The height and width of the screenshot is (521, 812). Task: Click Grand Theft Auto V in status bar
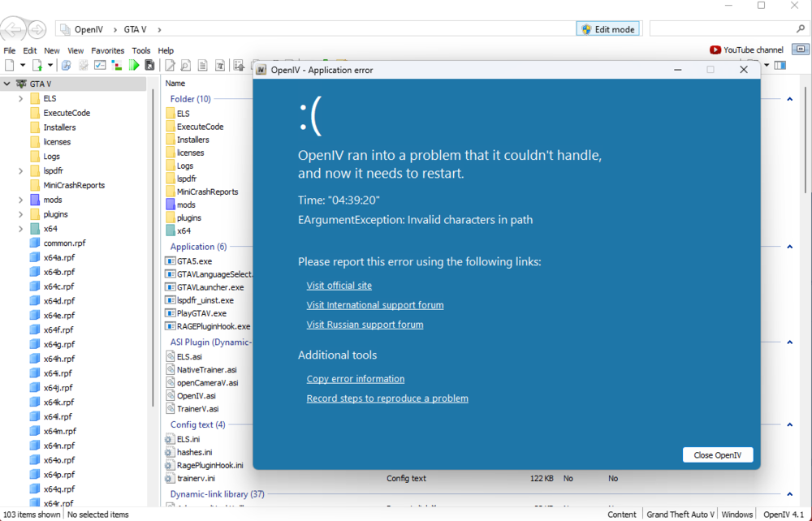680,515
